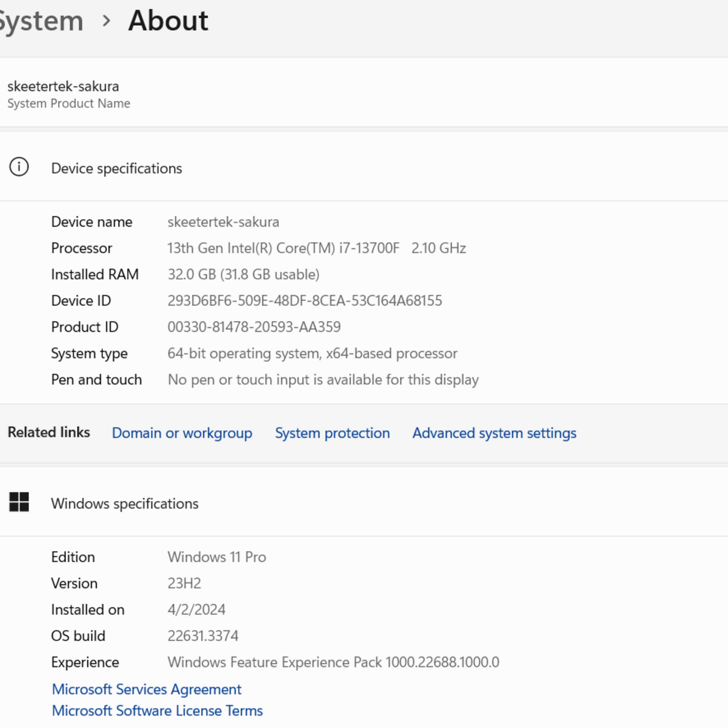The image size is (728, 728).
Task: Click the Device name label
Action: (x=92, y=222)
